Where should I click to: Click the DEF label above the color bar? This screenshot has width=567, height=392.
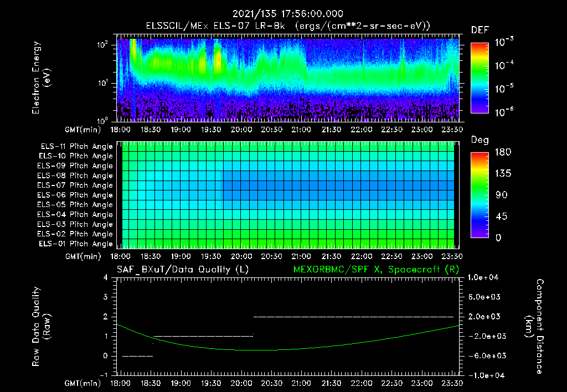point(480,30)
